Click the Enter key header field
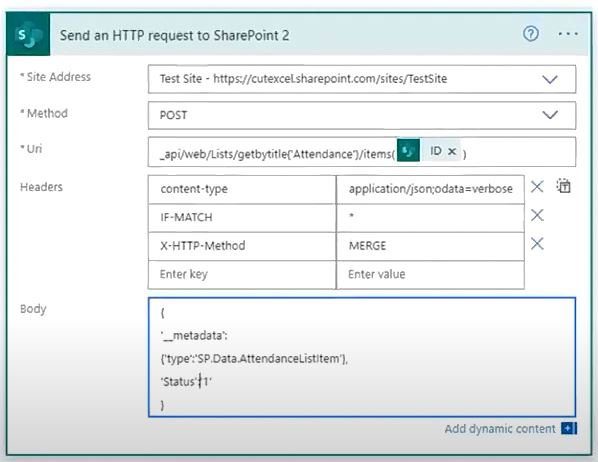Image resolution: width=598 pixels, height=462 pixels. click(x=242, y=275)
